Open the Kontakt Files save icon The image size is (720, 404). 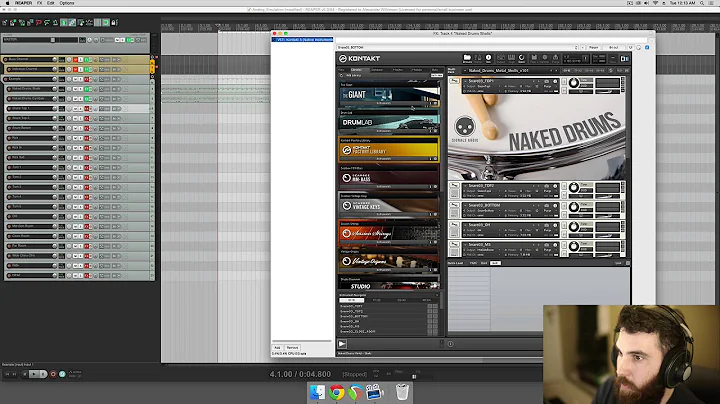pos(534,58)
